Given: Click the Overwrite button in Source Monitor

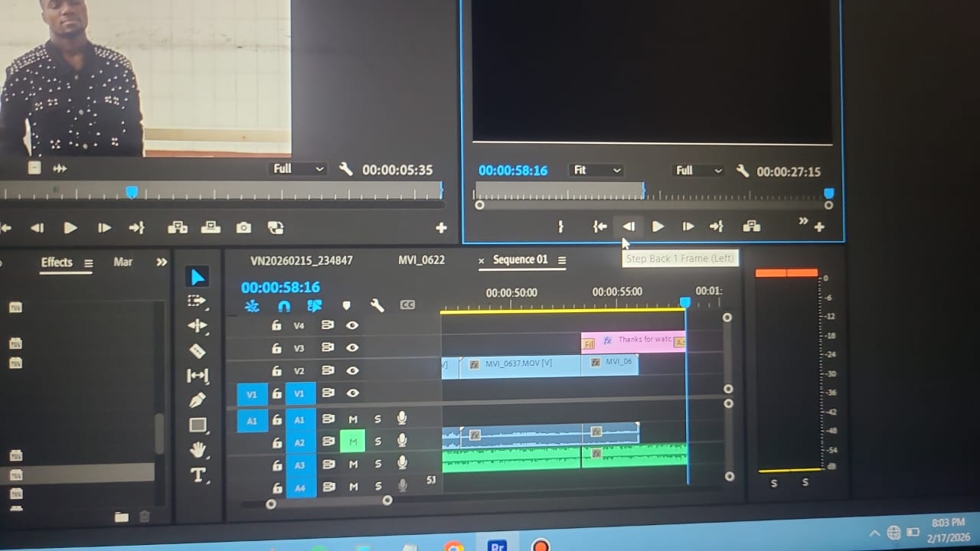Looking at the screenshot, I should (211, 227).
